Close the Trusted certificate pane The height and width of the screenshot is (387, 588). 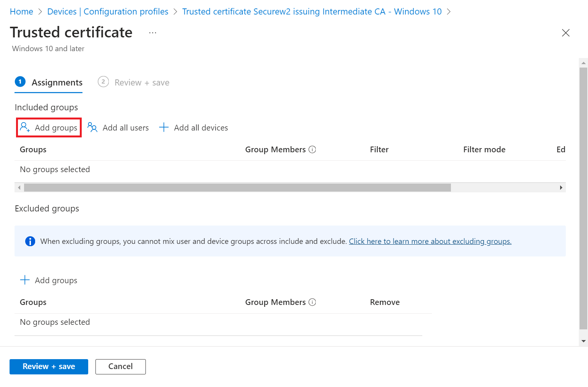click(565, 33)
